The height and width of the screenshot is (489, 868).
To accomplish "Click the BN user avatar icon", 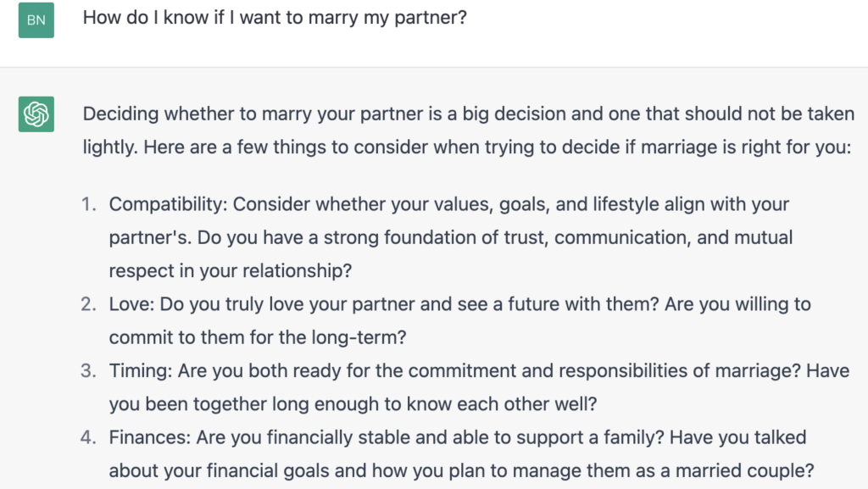I will pyautogui.click(x=36, y=19).
